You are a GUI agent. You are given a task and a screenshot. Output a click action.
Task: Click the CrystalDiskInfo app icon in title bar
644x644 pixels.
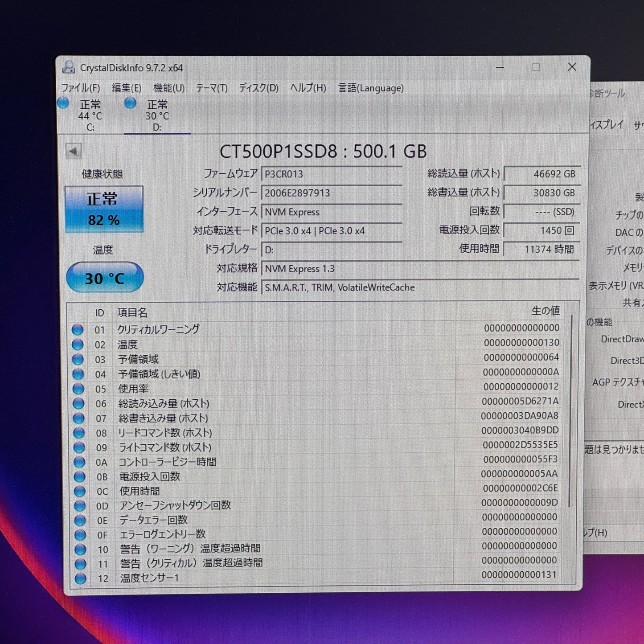(69, 67)
